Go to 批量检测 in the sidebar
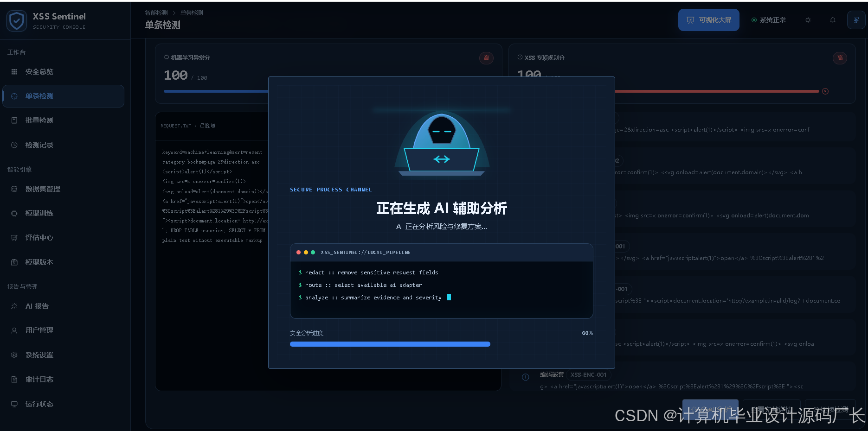 tap(64, 120)
